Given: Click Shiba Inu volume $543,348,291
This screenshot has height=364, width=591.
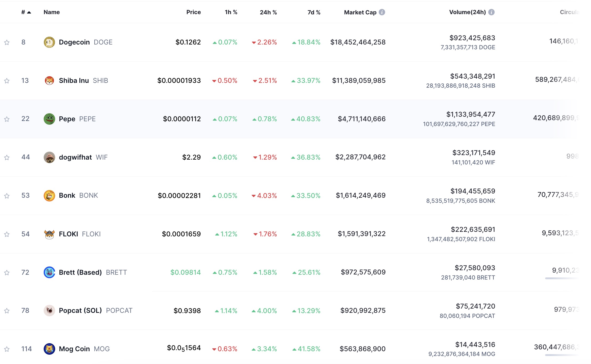Looking at the screenshot, I should click(473, 76).
